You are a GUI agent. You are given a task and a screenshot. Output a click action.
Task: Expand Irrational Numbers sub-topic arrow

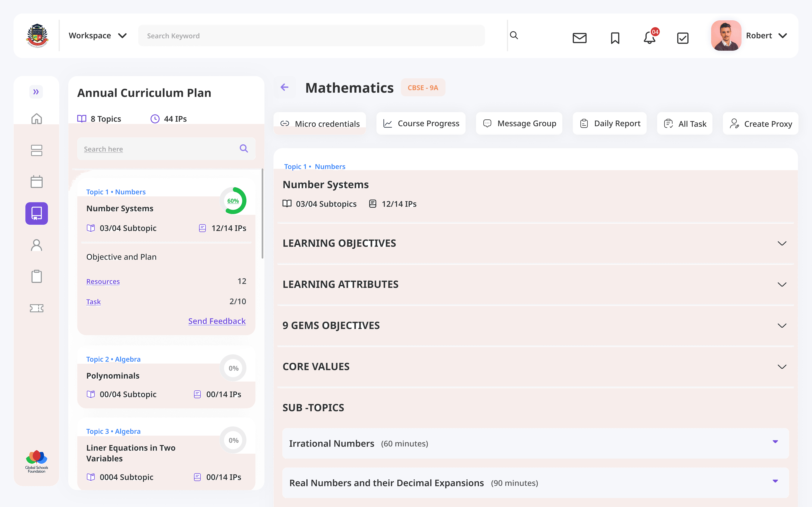[x=775, y=442]
